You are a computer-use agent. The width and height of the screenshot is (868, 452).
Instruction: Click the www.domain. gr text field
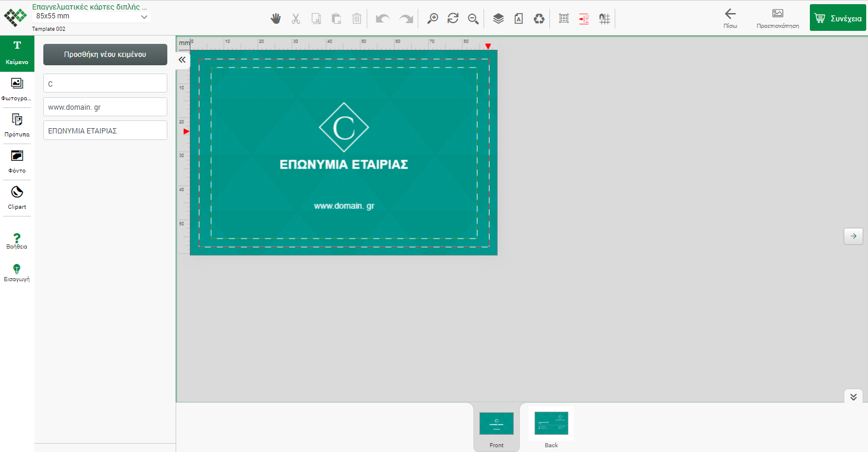105,107
